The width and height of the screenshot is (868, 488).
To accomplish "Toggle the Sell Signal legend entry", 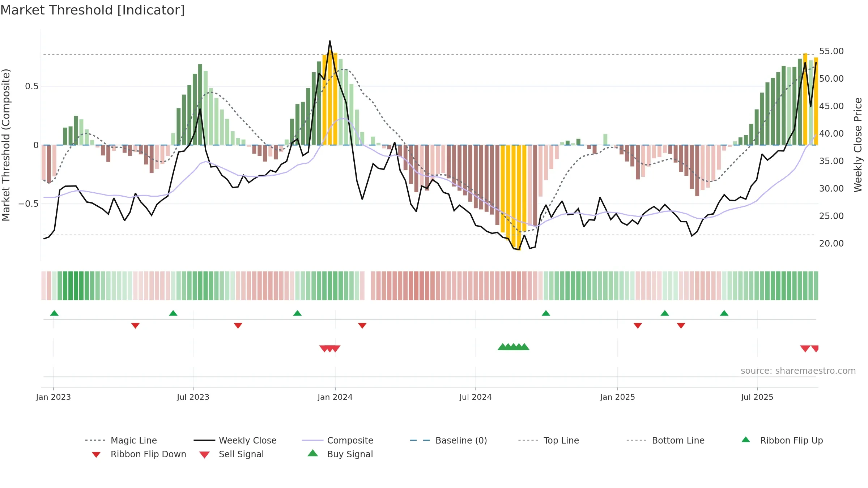I will click(231, 454).
